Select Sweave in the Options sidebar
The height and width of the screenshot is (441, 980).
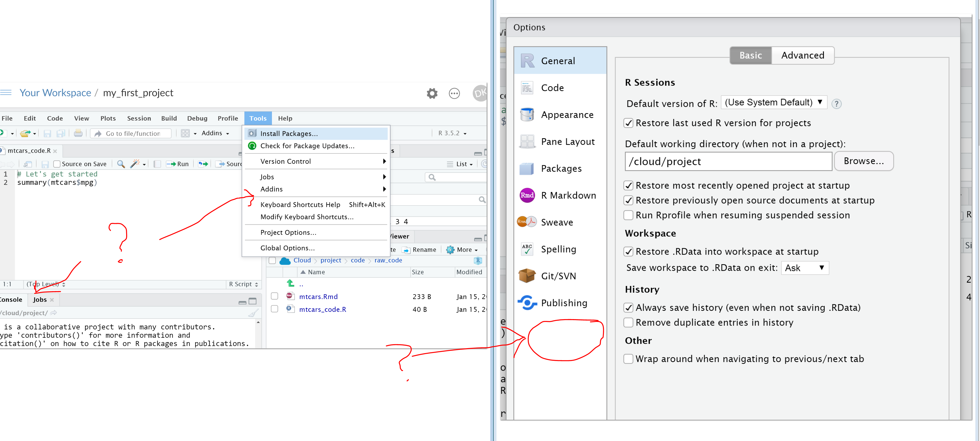point(560,222)
